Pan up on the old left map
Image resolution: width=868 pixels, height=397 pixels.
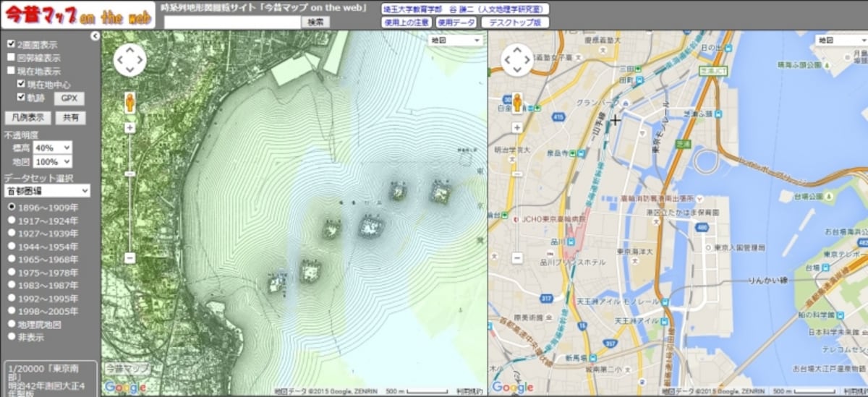click(x=130, y=49)
